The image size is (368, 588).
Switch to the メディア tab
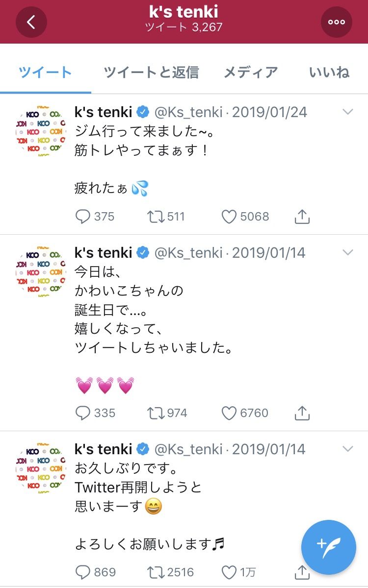coord(251,73)
